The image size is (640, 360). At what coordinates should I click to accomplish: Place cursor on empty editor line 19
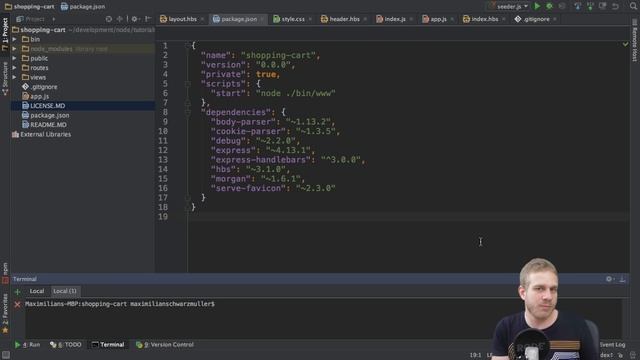[x=408, y=217]
